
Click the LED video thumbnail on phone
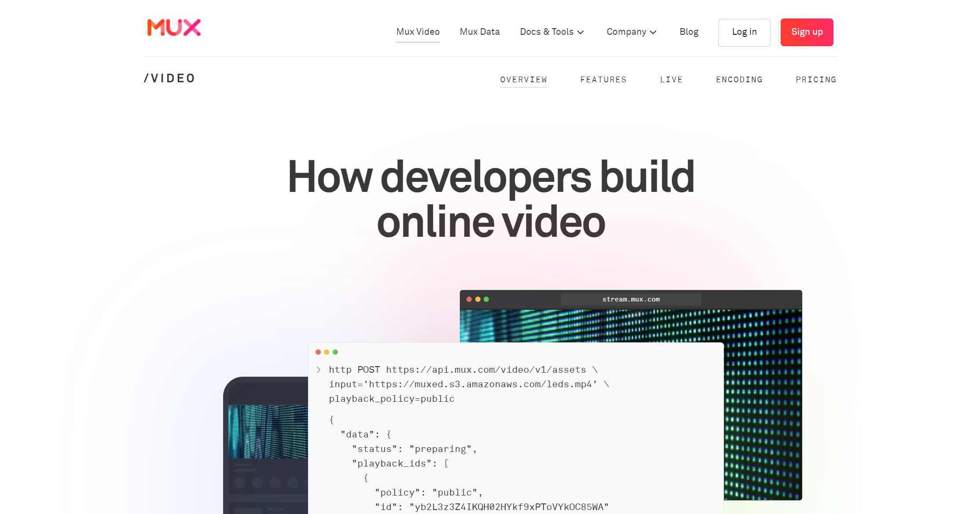(x=268, y=432)
